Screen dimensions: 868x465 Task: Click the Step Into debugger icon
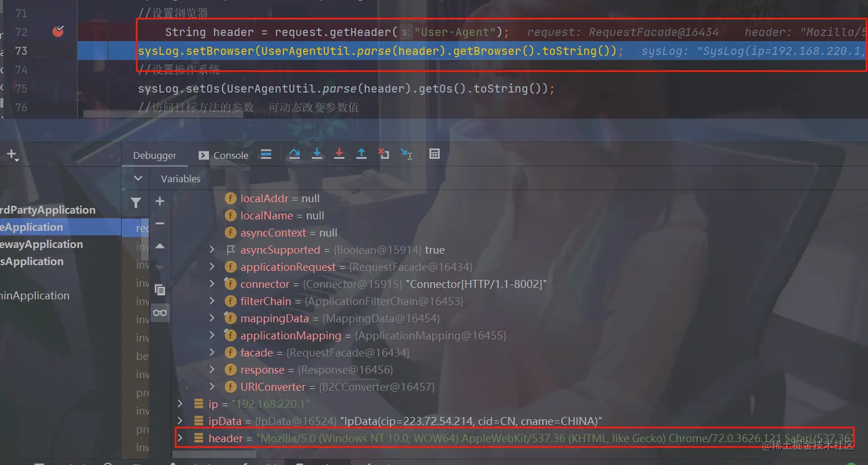pyautogui.click(x=317, y=154)
